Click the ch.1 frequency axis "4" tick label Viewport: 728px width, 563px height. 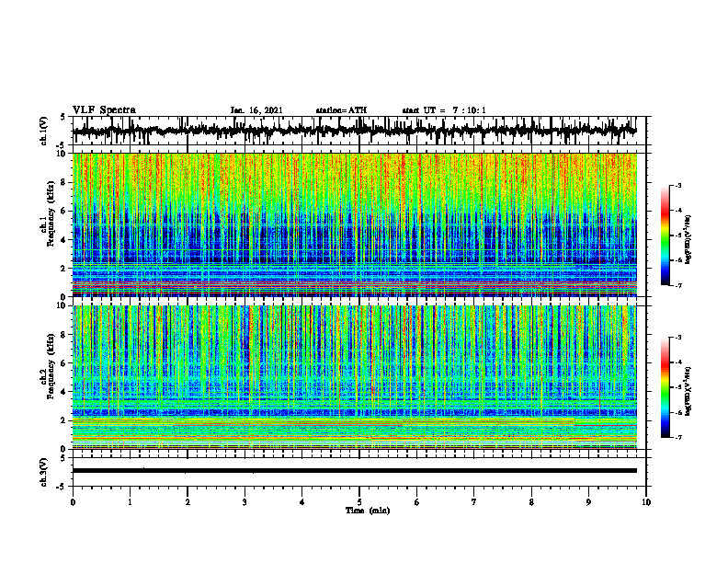tap(63, 240)
